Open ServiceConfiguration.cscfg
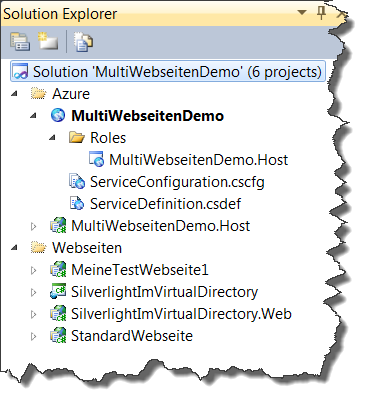 pos(177,182)
